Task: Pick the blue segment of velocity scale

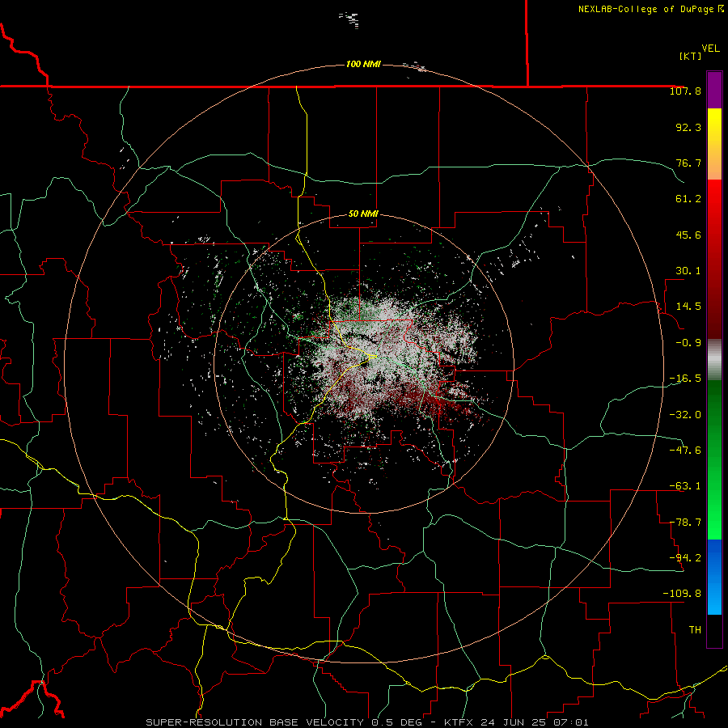Action: (714, 577)
